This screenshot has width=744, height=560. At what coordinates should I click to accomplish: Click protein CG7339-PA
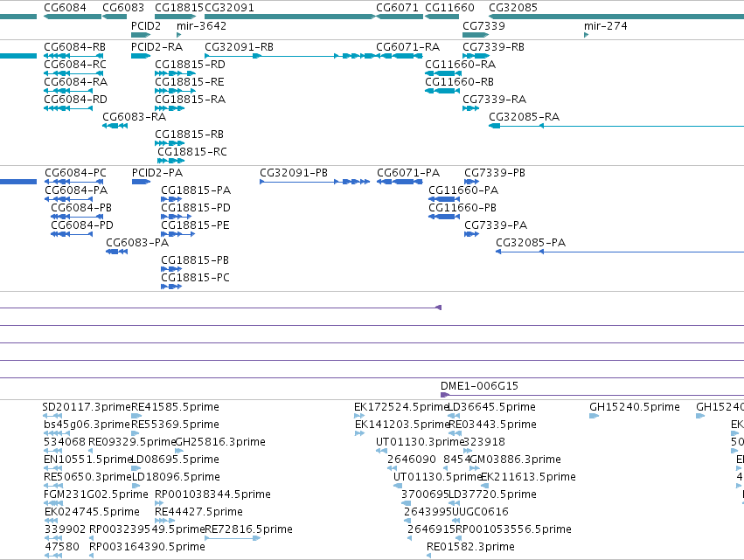coord(496,225)
